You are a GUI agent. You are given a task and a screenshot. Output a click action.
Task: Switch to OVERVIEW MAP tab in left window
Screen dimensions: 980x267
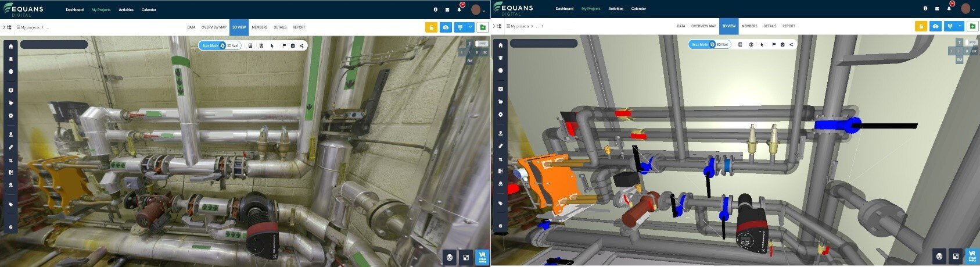(214, 27)
